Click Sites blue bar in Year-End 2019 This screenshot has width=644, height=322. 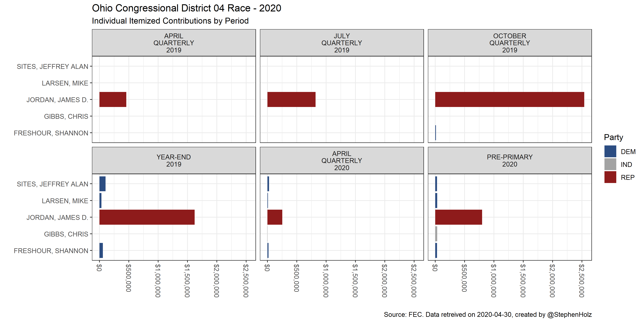click(x=103, y=184)
